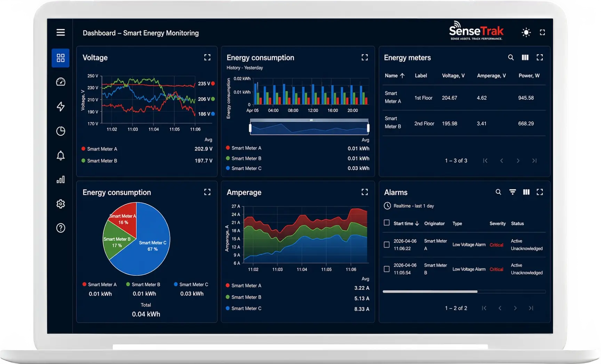Image resolution: width=601 pixels, height=364 pixels.
Task: Check the select-all checkbox in Alarms header
Action: tap(386, 223)
